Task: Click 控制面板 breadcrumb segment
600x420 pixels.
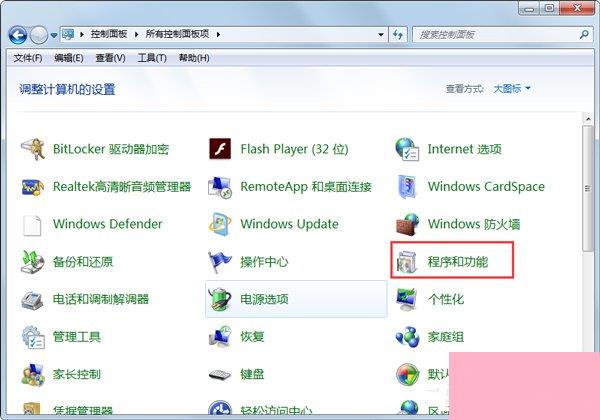Action: pyautogui.click(x=109, y=34)
